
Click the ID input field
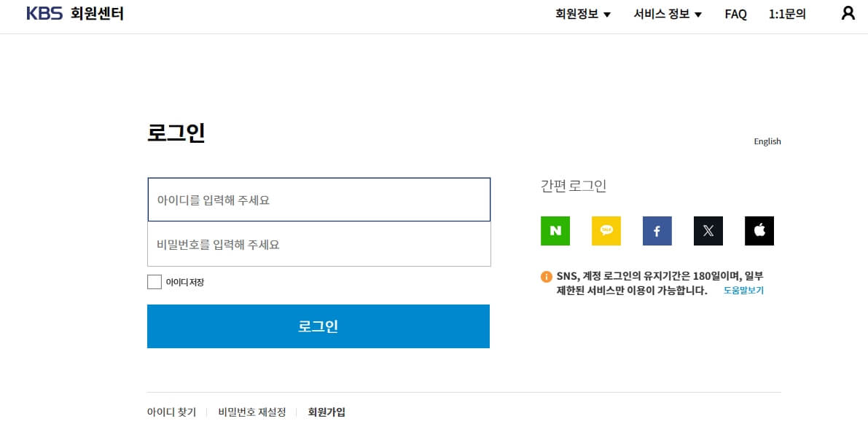[x=318, y=200]
